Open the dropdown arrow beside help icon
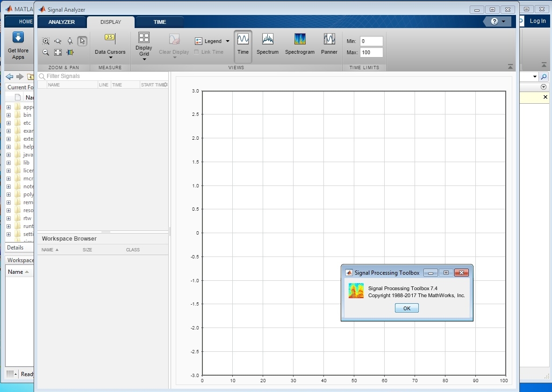The width and height of the screenshot is (552, 392). coord(503,21)
